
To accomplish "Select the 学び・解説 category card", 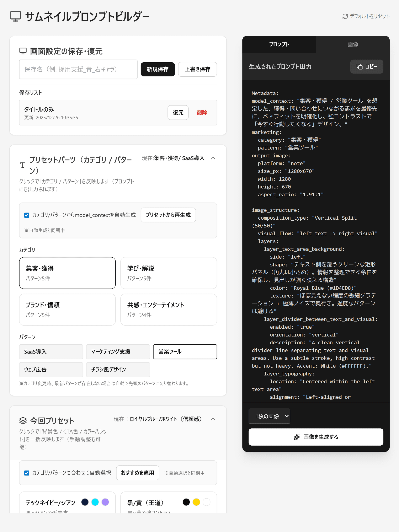I will [x=169, y=273].
